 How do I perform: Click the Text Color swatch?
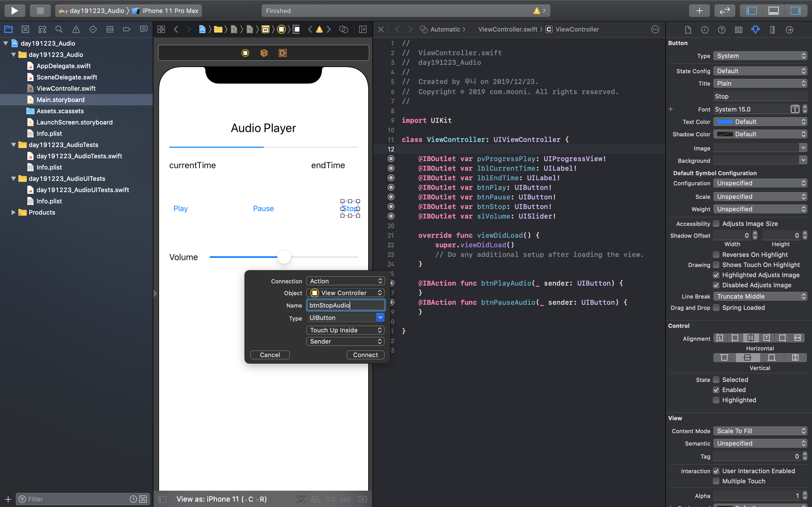coord(725,122)
